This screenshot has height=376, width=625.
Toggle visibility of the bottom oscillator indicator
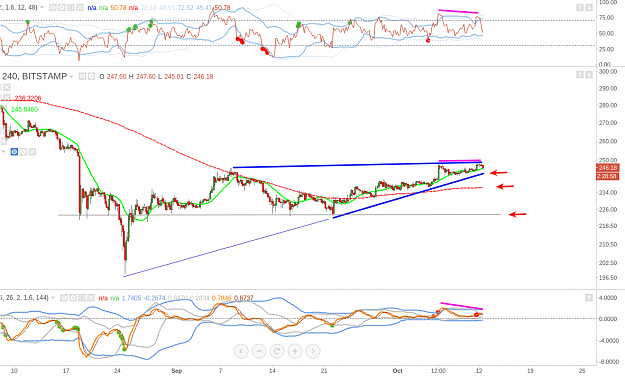click(64, 297)
